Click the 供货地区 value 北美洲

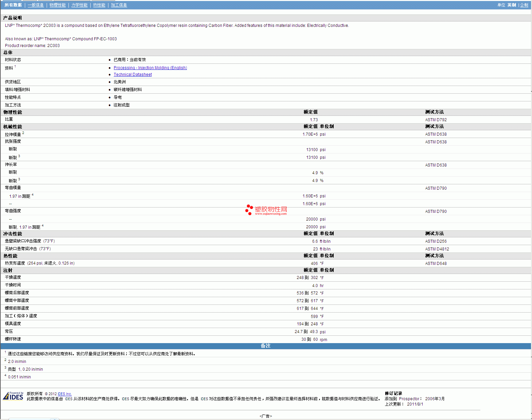coord(119,82)
